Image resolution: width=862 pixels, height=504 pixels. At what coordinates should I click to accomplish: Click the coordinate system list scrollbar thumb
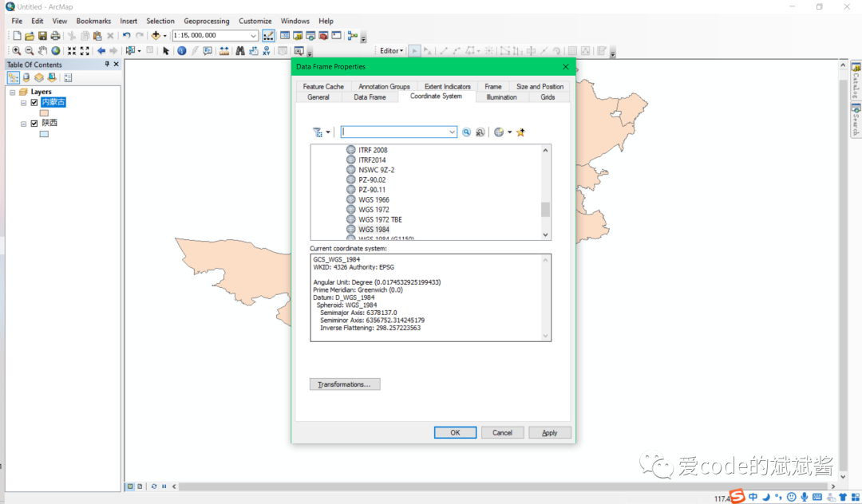pyautogui.click(x=545, y=209)
